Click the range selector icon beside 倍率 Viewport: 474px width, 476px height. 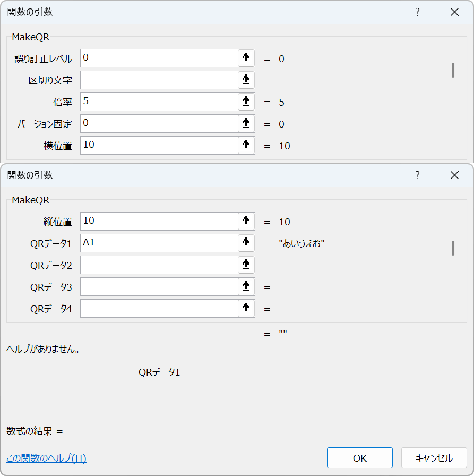pyautogui.click(x=245, y=101)
